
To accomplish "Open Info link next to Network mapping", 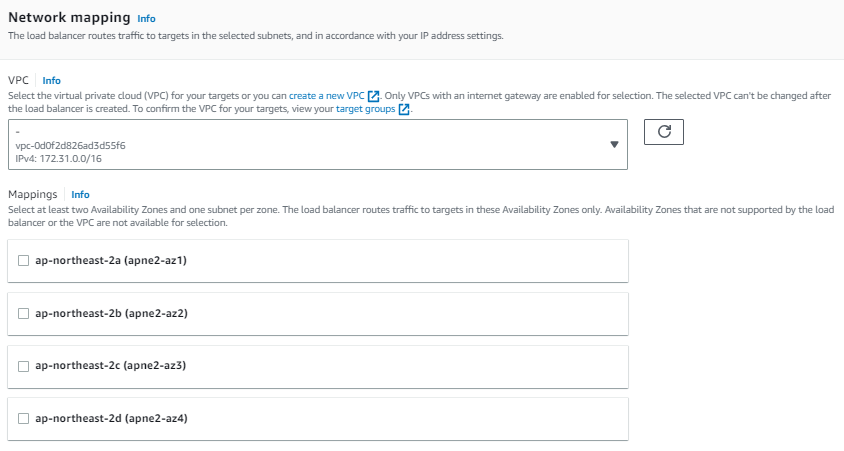I will (x=146, y=18).
